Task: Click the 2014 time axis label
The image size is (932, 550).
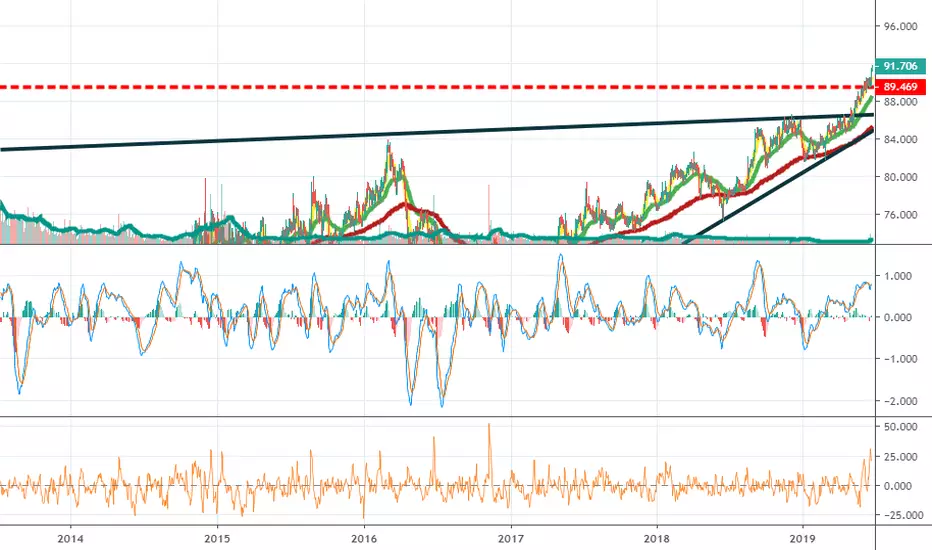Action: click(x=70, y=539)
